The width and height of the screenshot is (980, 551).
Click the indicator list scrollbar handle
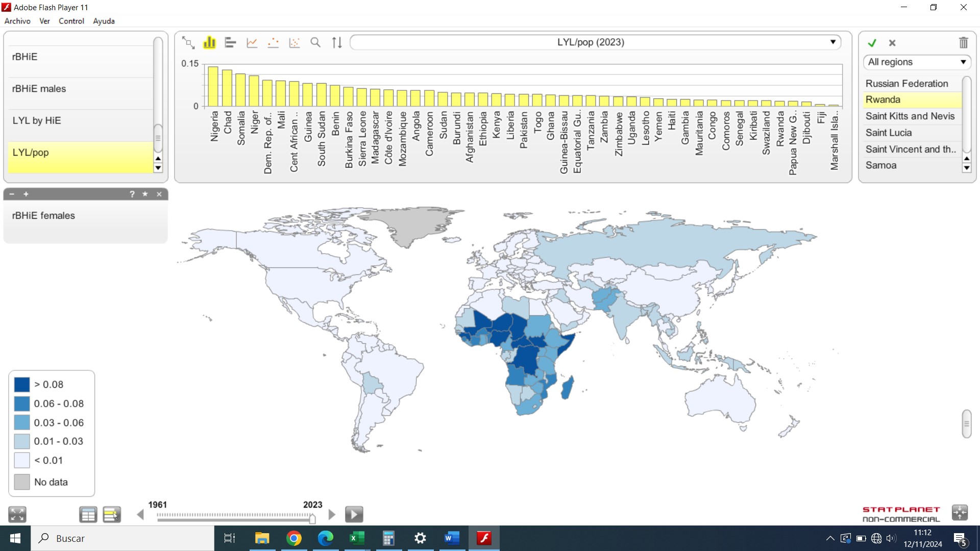[158, 138]
